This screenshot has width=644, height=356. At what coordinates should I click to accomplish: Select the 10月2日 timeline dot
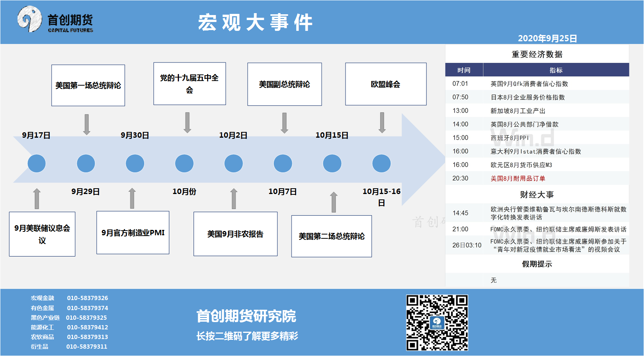click(x=234, y=164)
